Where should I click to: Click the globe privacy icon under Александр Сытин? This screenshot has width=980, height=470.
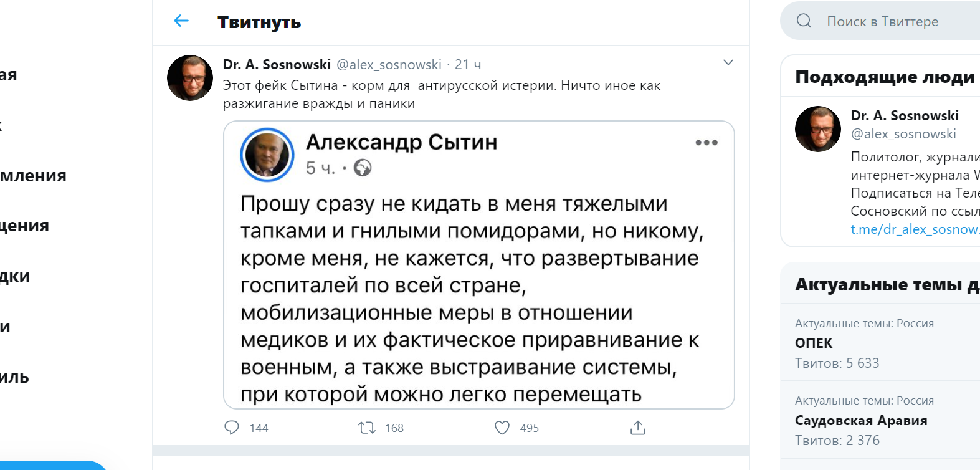pos(363,168)
